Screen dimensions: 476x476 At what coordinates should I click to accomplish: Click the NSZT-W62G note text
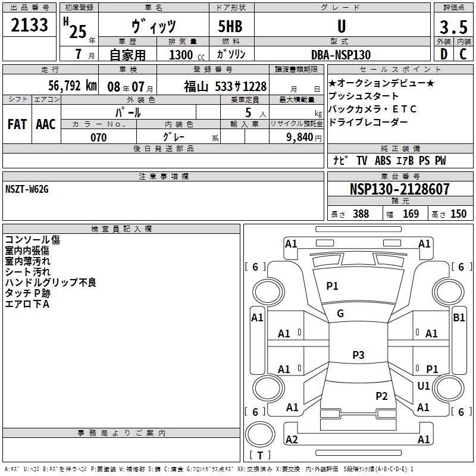(27, 189)
